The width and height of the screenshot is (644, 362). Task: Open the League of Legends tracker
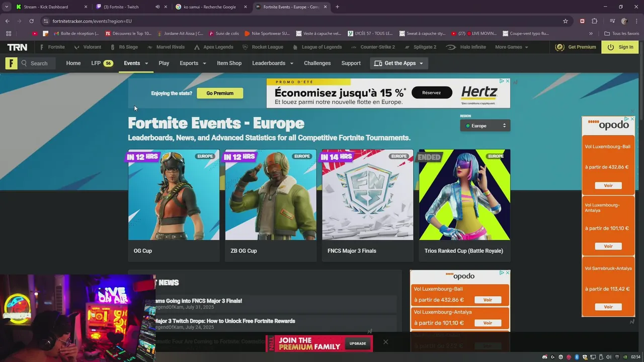click(x=317, y=47)
